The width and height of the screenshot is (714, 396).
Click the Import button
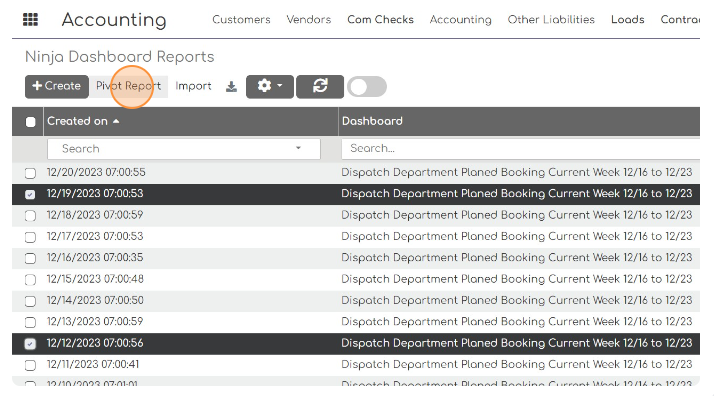(x=194, y=86)
